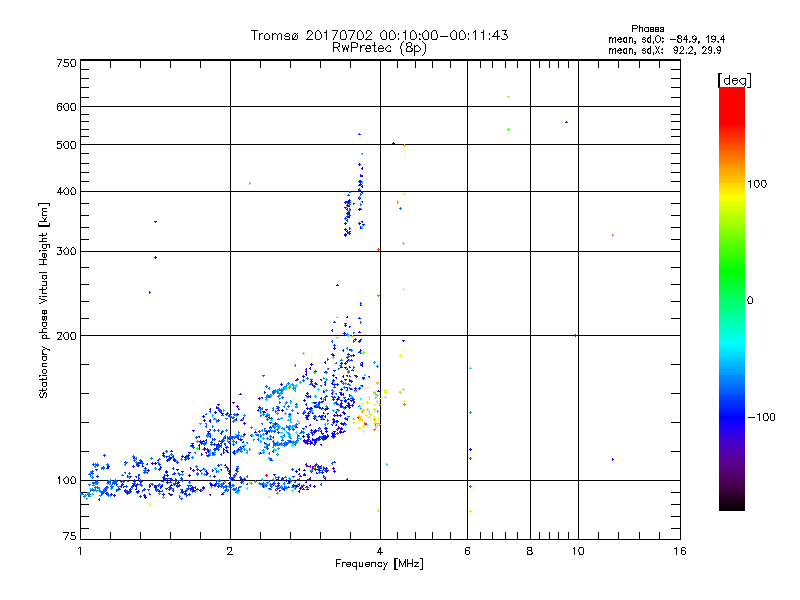800x600 pixels.
Task: Click the colorbar tick label '-100'
Action: coord(761,417)
